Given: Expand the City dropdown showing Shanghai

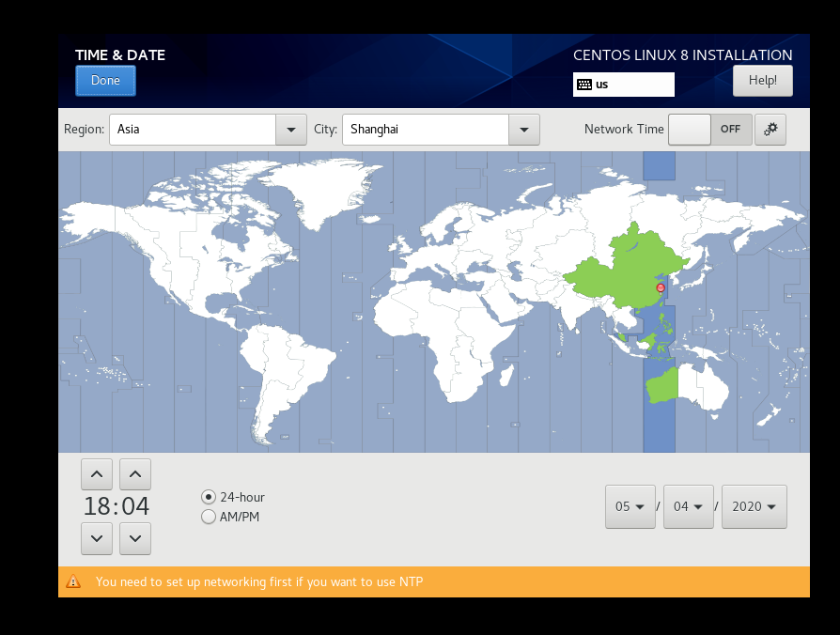Looking at the screenshot, I should 524,130.
